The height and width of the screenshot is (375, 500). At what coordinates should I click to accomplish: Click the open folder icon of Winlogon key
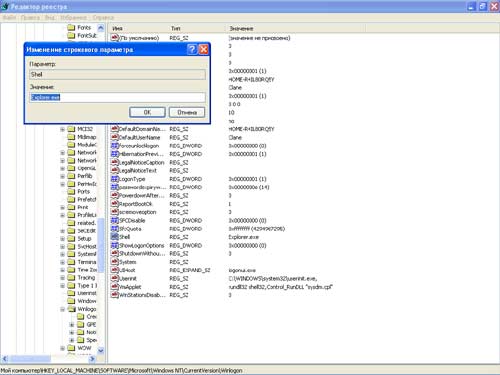[72, 309]
